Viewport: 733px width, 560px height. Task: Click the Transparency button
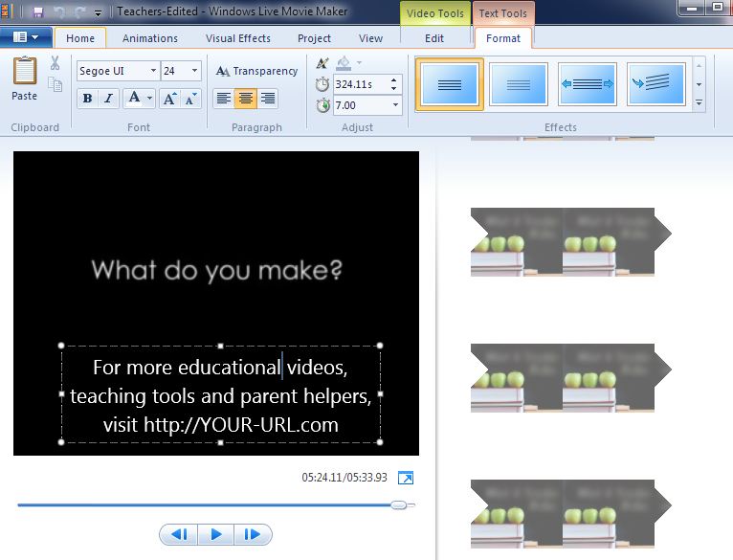(256, 71)
